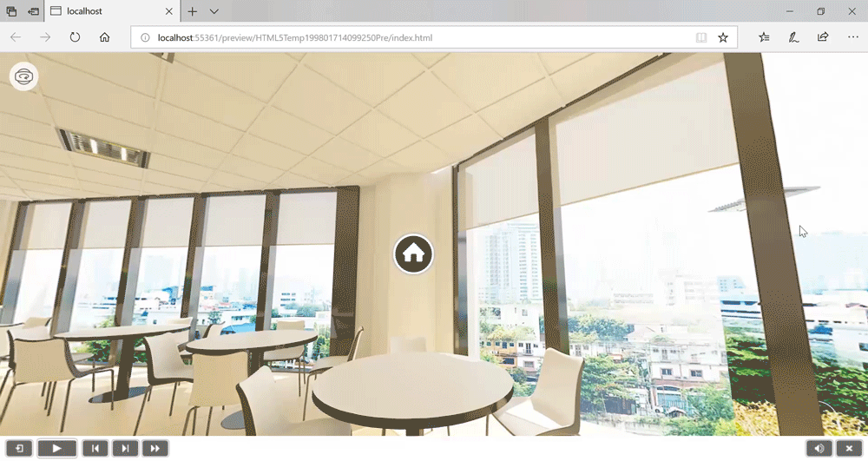The image size is (868, 461).
Task: Open the Add notes pen tool
Action: click(x=793, y=37)
